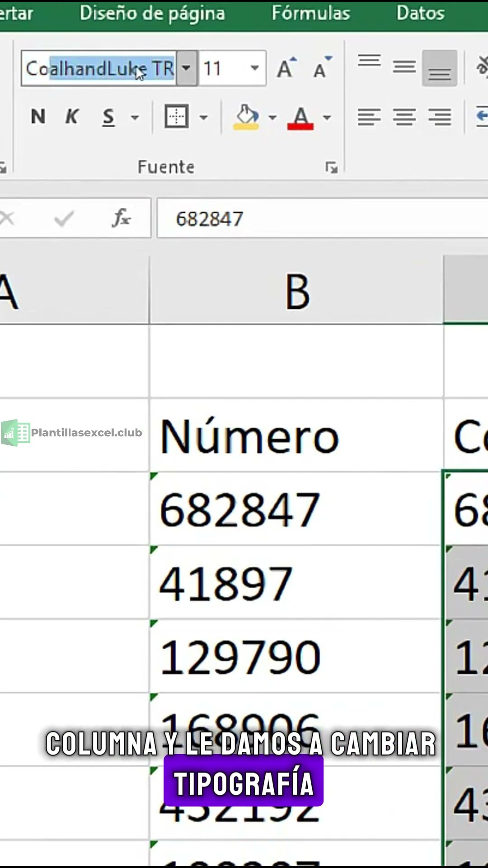Screen dimensions: 488x868
Task: Open Insert Function fx dialog
Action: (x=121, y=218)
